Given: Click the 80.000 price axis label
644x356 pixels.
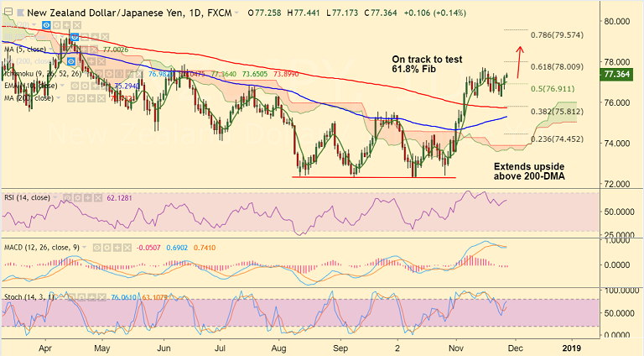Looking at the screenshot, I should point(616,21).
